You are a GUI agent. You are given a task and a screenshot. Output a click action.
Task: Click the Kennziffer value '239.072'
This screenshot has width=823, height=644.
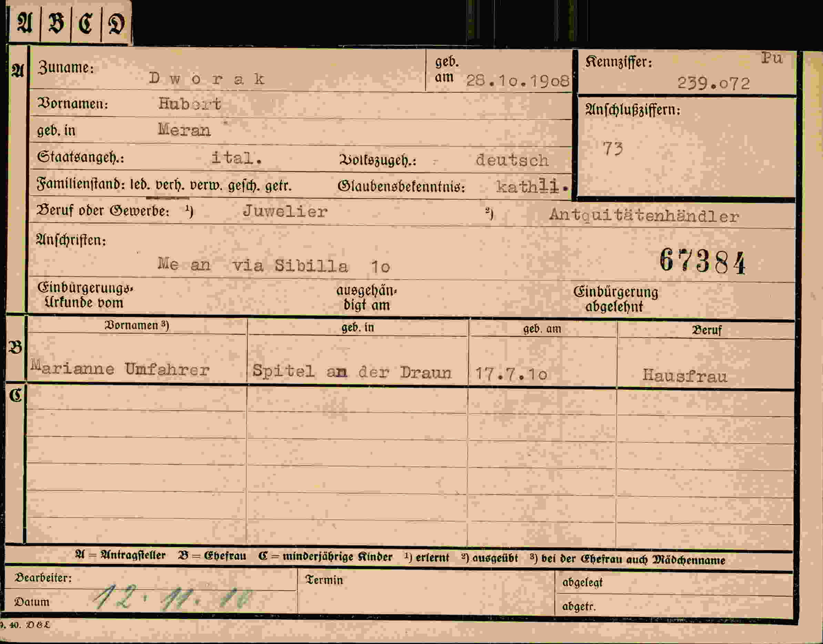click(x=713, y=83)
